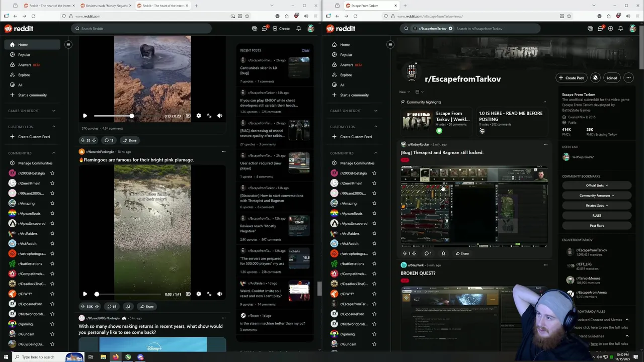Open recent post 'Cant unlock skier in 1.0'
644x362 pixels.
click(259, 70)
